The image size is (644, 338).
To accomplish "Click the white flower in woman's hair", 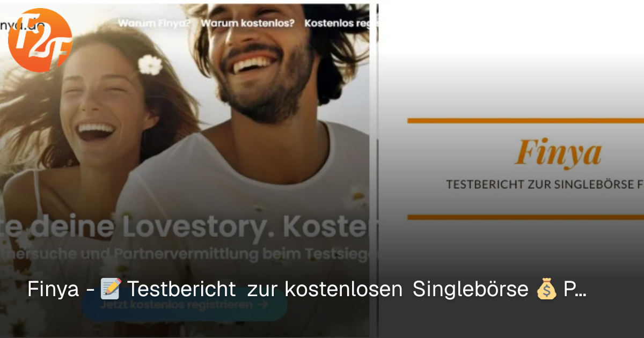I will 150,65.
